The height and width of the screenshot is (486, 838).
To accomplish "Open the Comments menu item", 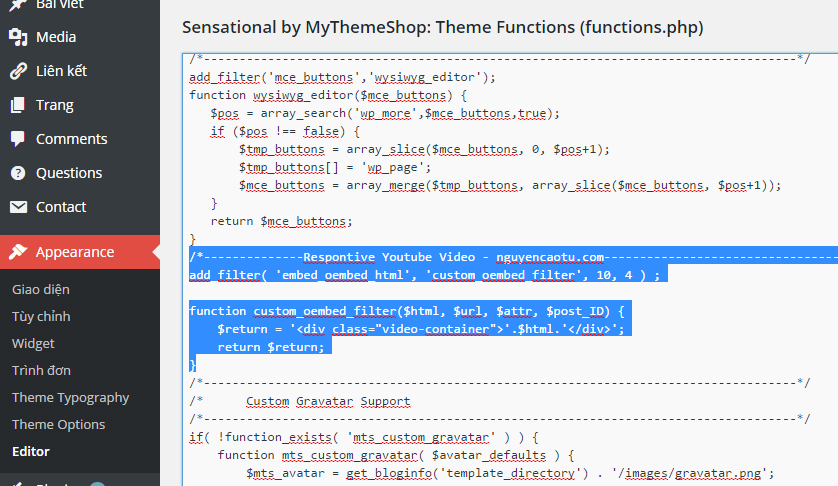I will [x=71, y=139].
